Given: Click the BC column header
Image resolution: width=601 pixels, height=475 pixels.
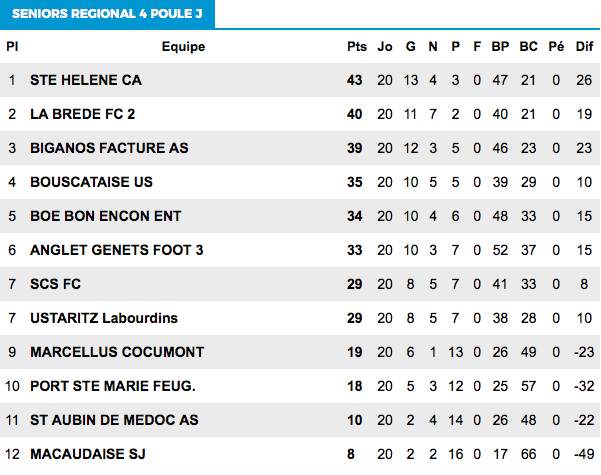Looking at the screenshot, I should point(529,47).
